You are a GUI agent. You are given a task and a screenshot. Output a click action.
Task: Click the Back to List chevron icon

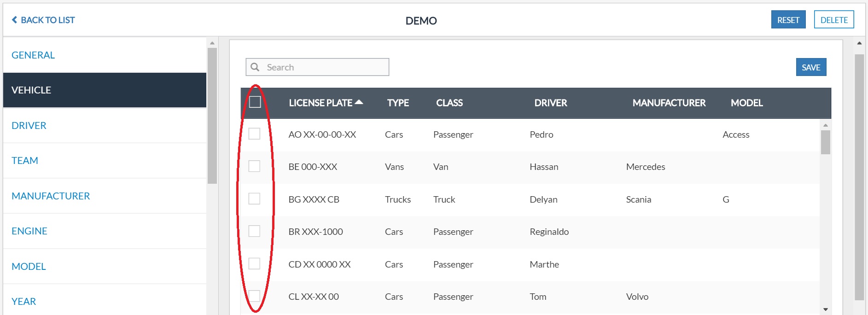click(x=14, y=20)
